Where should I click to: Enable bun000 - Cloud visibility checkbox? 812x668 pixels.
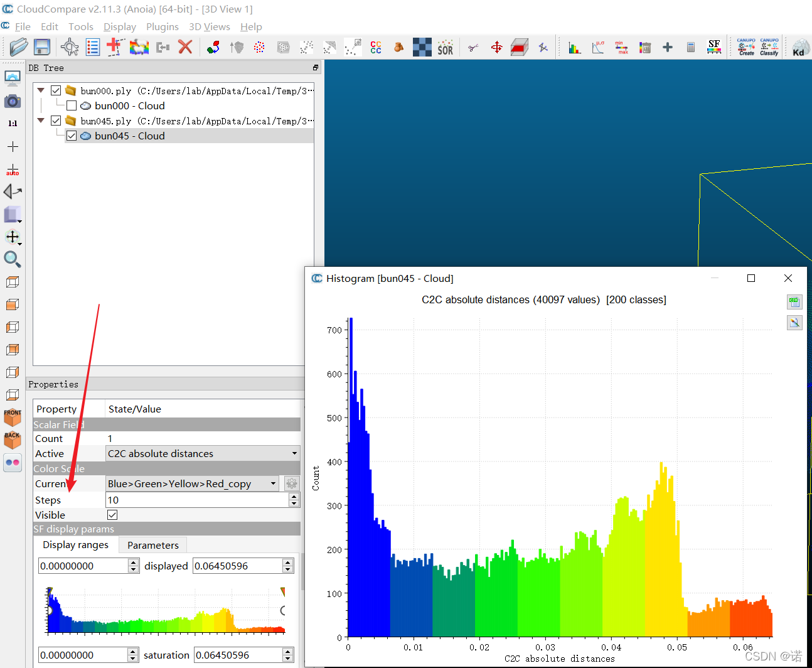[71, 105]
